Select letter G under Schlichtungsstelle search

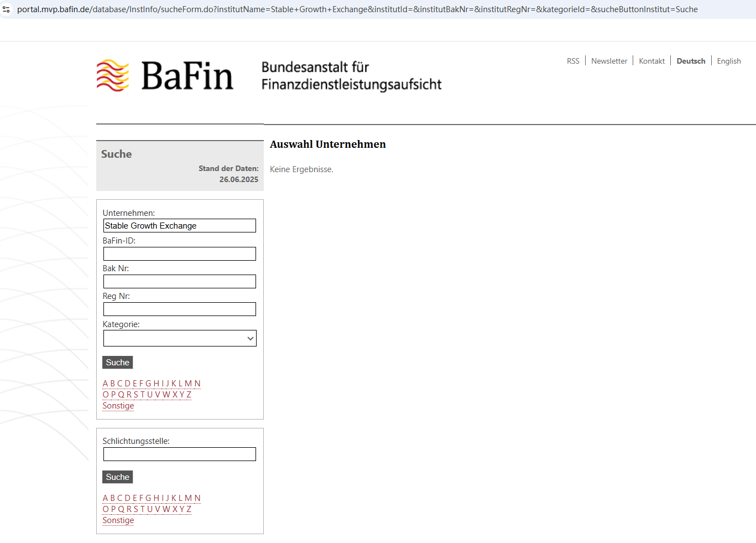pos(148,498)
